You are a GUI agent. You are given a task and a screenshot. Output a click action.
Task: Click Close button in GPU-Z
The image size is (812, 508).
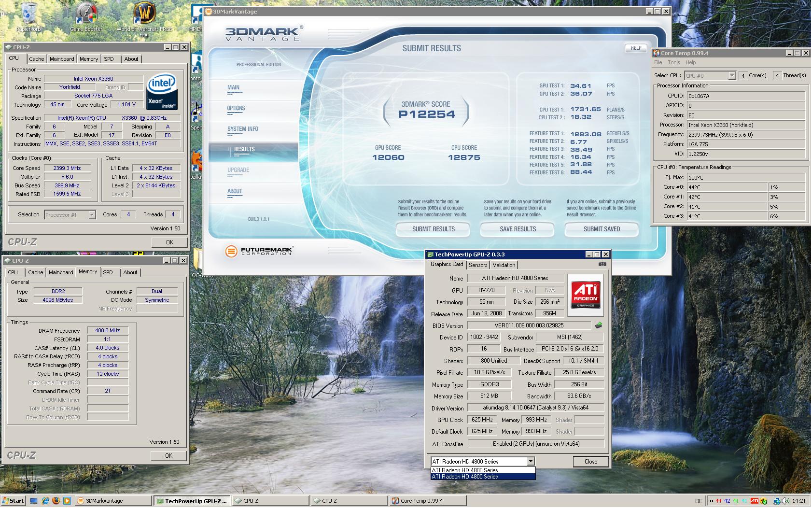tap(591, 461)
